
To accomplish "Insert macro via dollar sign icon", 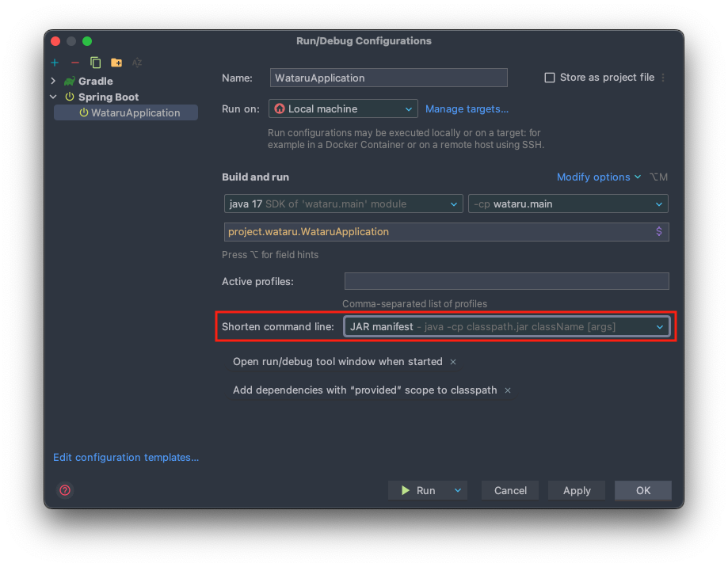I will tap(659, 231).
